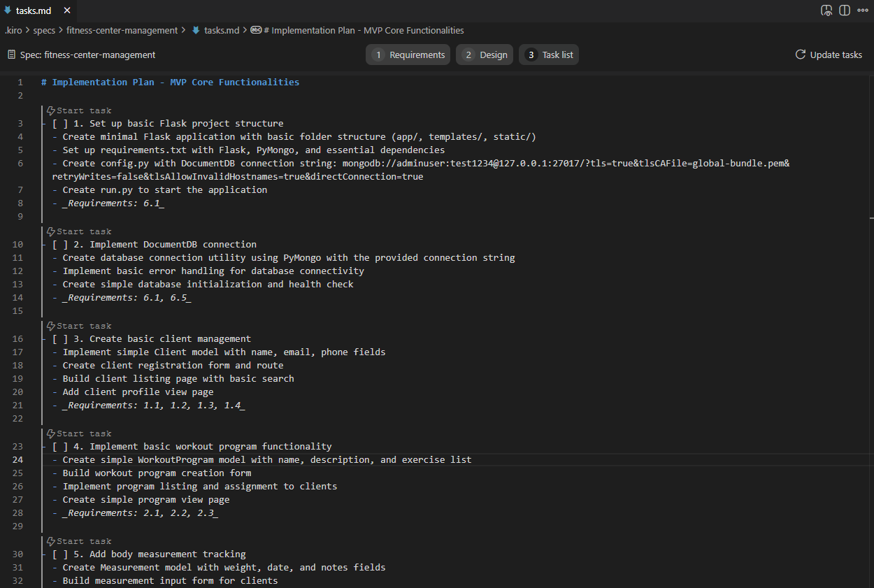Check the box for task 2 DocumentDB connection
874x588 pixels.
coord(60,245)
